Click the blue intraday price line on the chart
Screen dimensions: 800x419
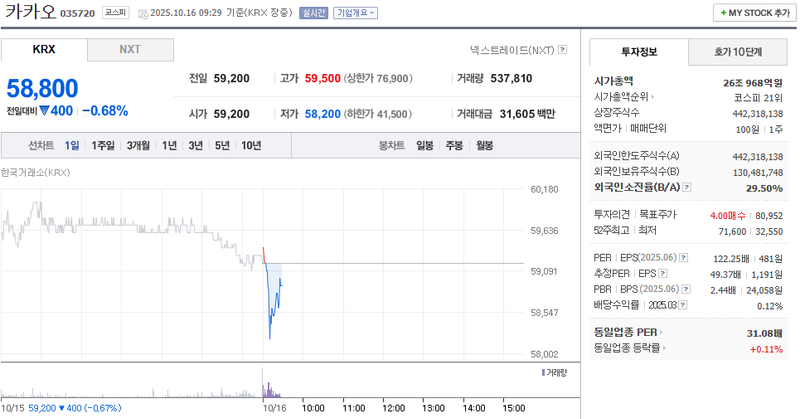coord(273,300)
